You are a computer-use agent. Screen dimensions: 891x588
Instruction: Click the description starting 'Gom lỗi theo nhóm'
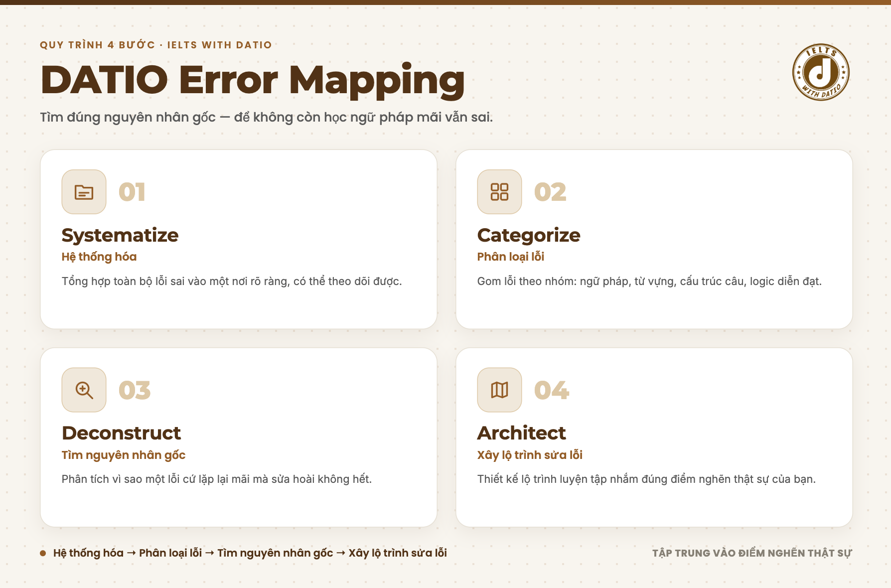649,282
